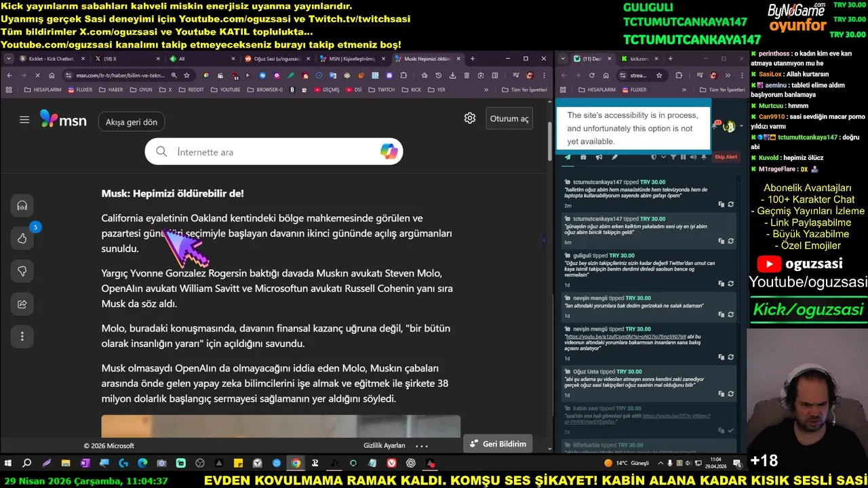Open Chrome from the taskbar
This screenshot has height=488, width=868.
(x=296, y=464)
